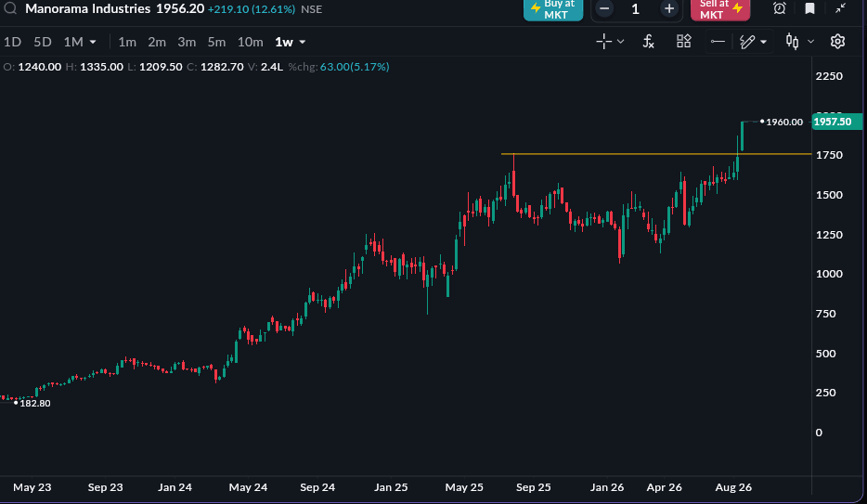Viewport: 867px width, 504px height.
Task: Click Sell at MKT button
Action: point(720,9)
